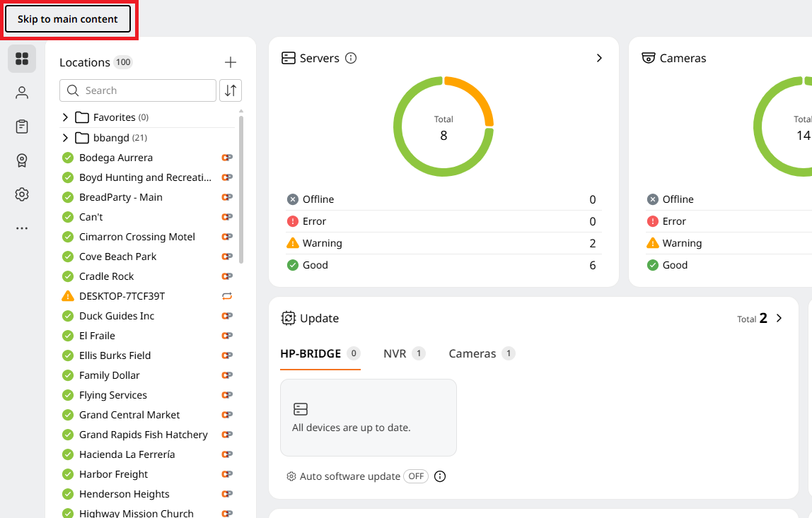
Task: Show Servers info tooltip icon
Action: [x=351, y=58]
